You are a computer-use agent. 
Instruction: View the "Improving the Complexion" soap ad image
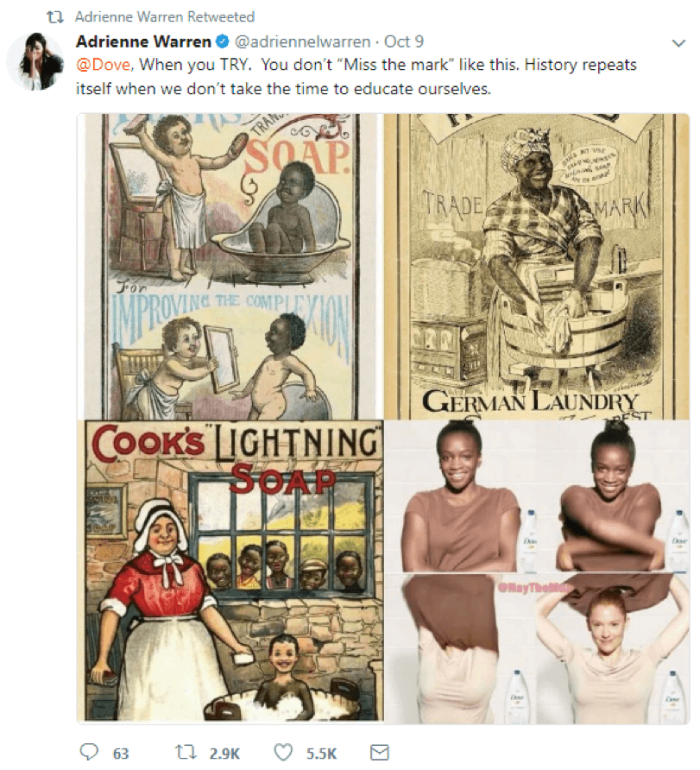[230, 266]
